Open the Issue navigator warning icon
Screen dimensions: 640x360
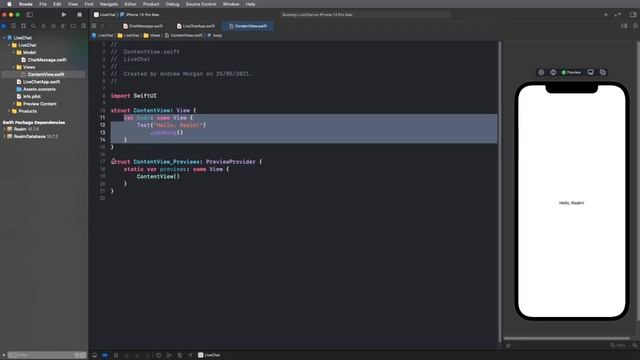(43, 26)
